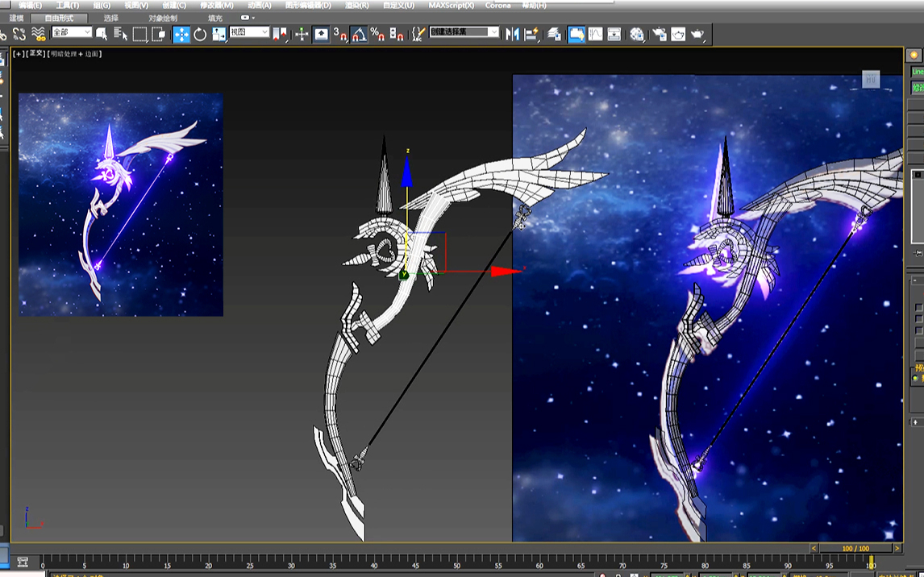Click the 100 / 100 time slider handle
The width and height of the screenshot is (924, 577).
[x=855, y=548]
